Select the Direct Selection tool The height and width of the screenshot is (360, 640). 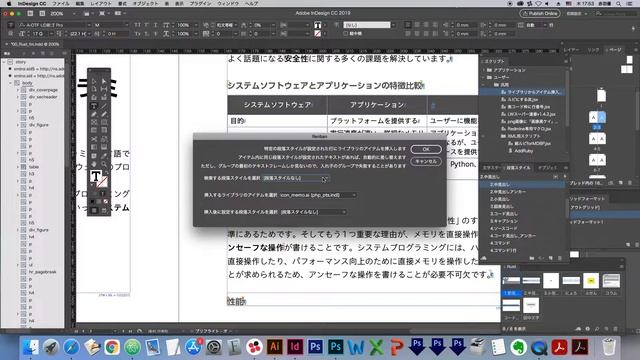[x=104, y=81]
